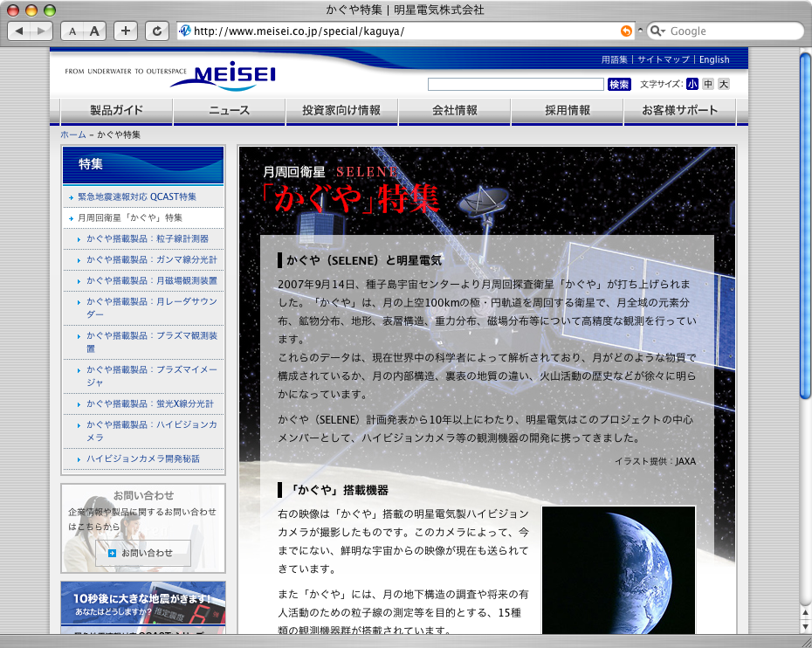Screen dimensions: 812x648
Task: Go back with the Safari back arrow
Action: click(x=19, y=31)
